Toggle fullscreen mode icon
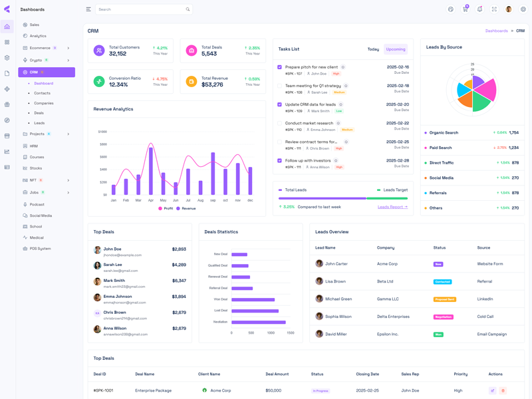The height and width of the screenshot is (399, 532). pyautogui.click(x=494, y=9)
